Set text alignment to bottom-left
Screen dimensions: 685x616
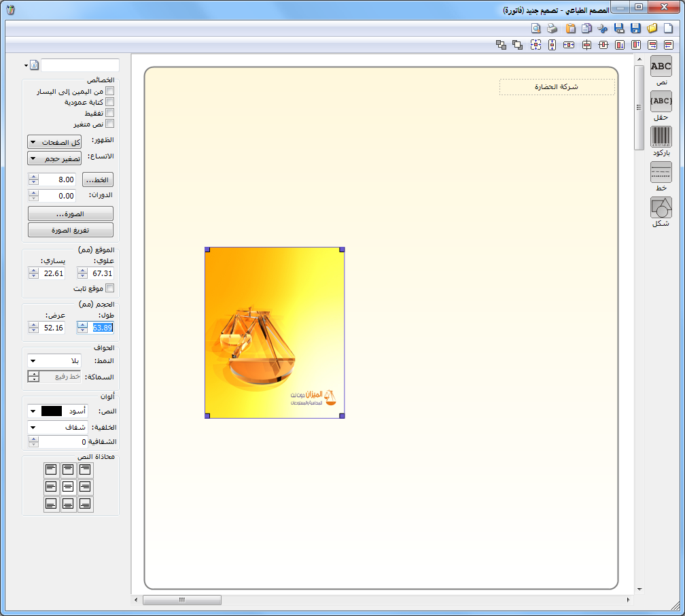(x=51, y=504)
